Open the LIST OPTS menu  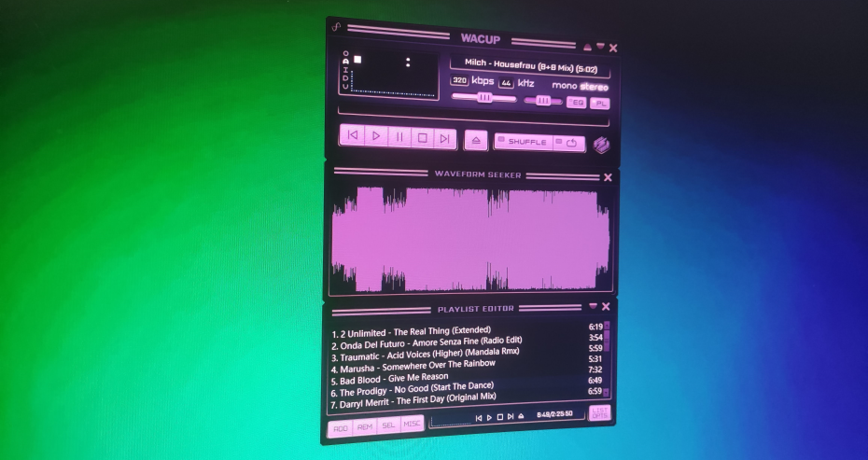599,412
